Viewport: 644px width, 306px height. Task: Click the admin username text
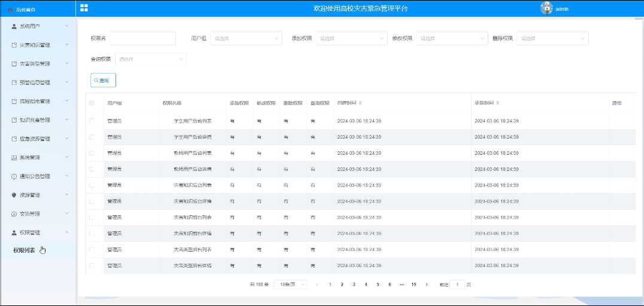562,8
